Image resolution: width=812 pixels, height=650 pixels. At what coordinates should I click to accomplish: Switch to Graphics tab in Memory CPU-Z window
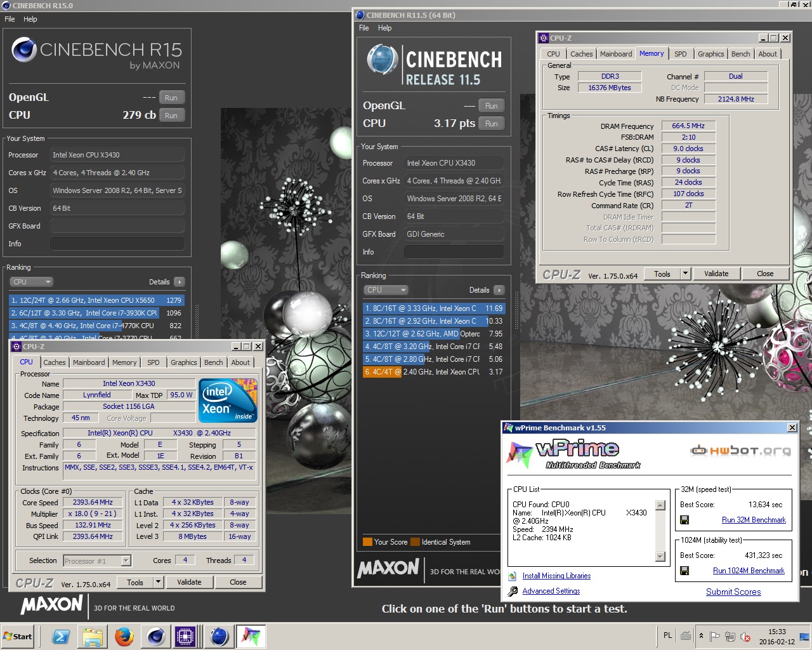pos(711,54)
